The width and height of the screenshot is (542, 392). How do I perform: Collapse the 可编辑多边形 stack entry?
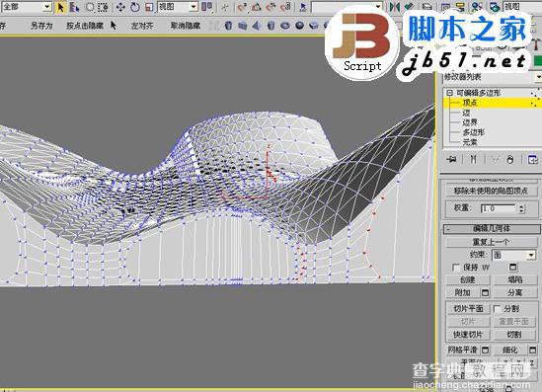click(449, 93)
